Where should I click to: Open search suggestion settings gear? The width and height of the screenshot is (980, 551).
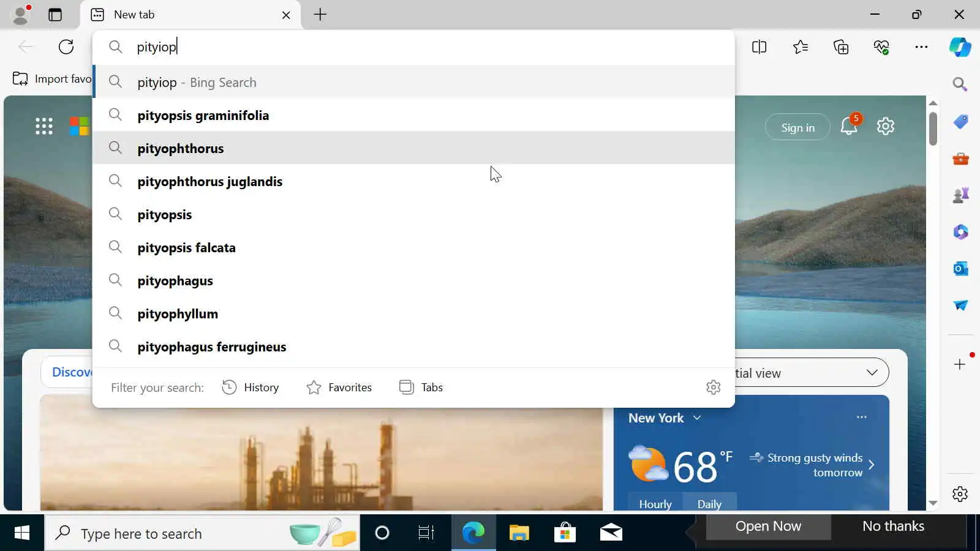(713, 387)
